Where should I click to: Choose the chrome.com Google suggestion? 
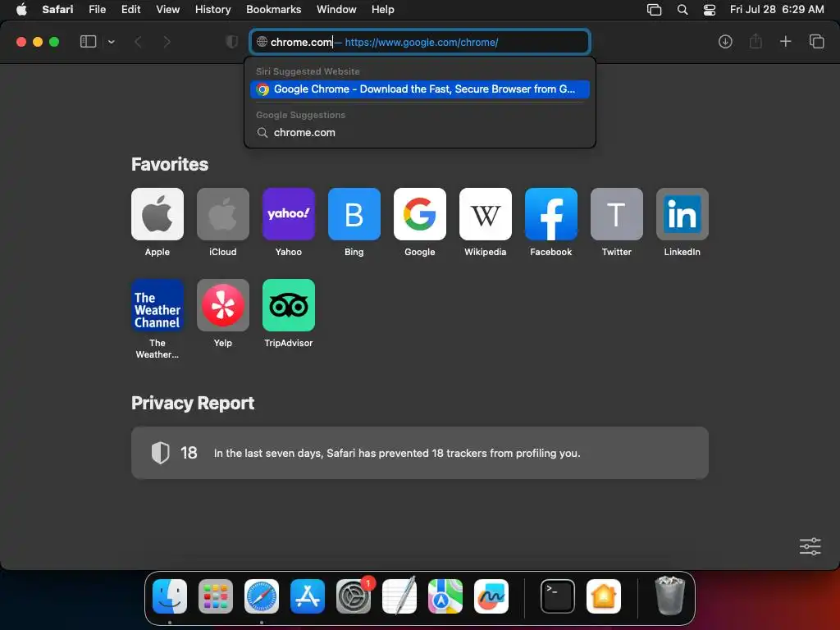click(420, 132)
